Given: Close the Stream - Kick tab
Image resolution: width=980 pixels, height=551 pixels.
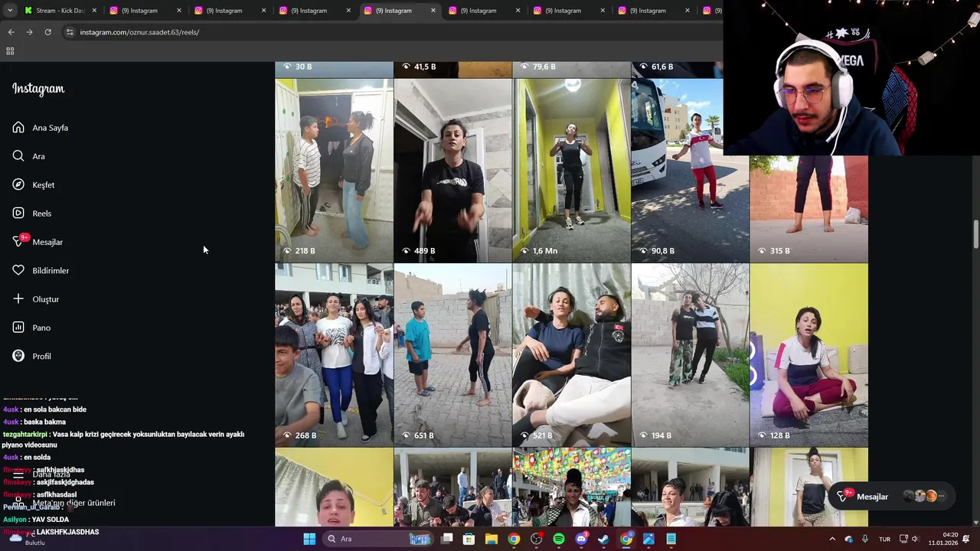Looking at the screenshot, I should point(95,11).
